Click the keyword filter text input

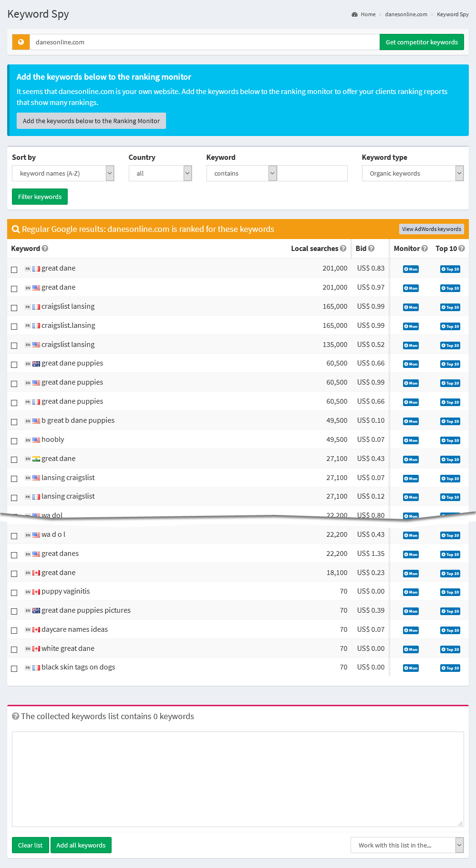(x=312, y=173)
